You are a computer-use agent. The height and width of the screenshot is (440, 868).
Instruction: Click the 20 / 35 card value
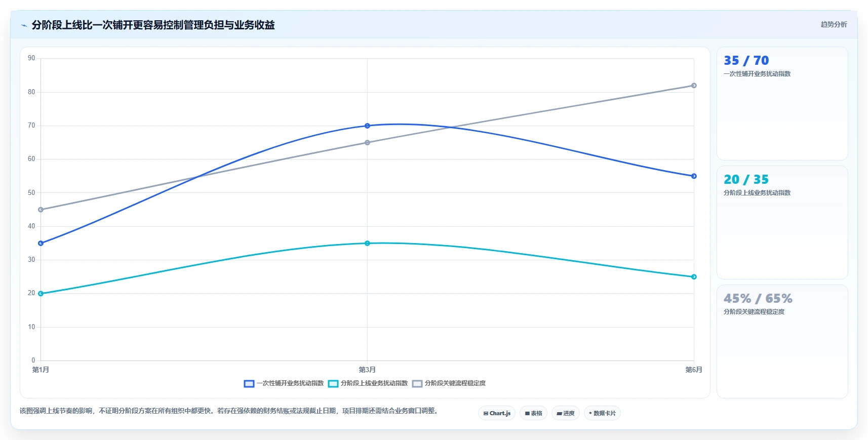click(746, 180)
